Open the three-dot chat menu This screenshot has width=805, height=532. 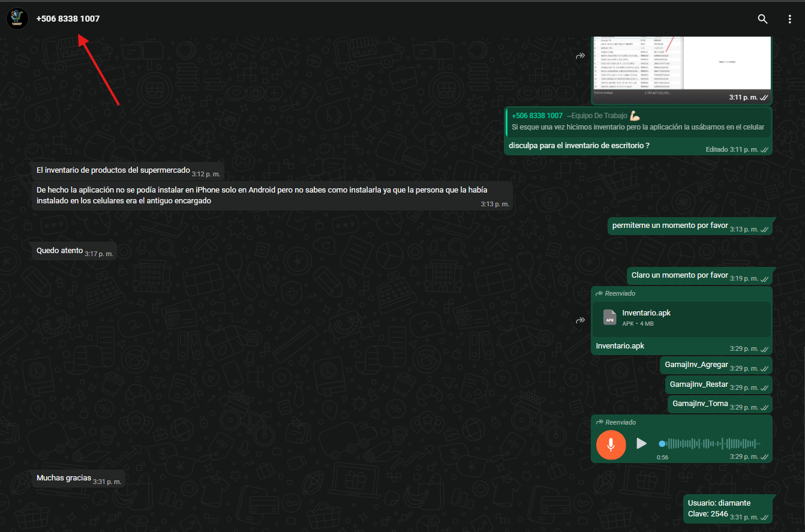(x=789, y=19)
